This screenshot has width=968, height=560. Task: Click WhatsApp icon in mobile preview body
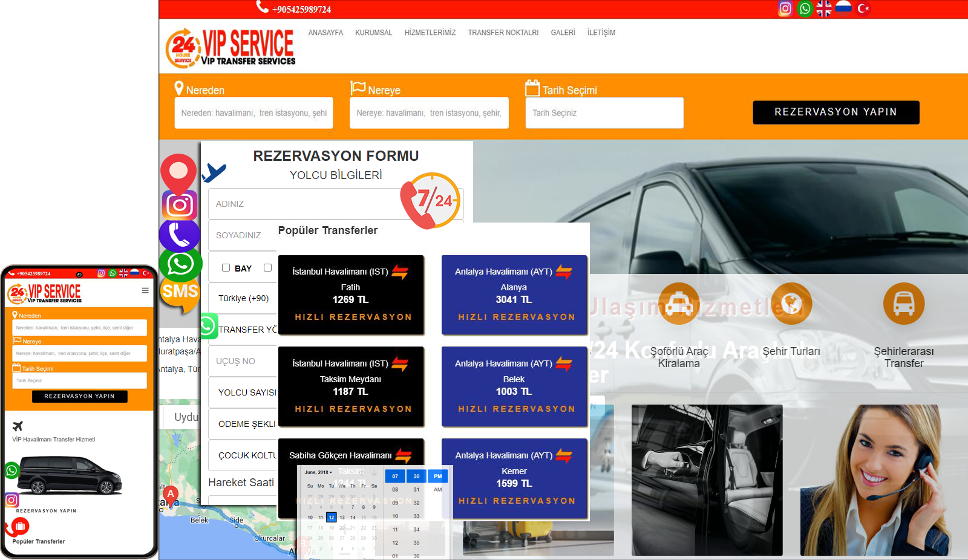11,470
